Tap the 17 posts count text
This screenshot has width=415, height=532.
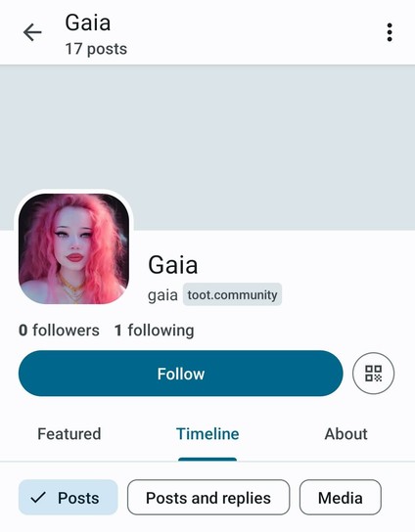point(96,49)
